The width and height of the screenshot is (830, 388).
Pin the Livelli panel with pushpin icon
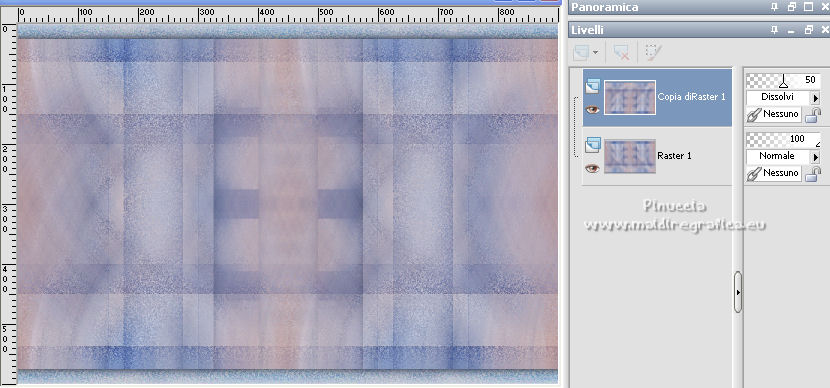coord(774,31)
